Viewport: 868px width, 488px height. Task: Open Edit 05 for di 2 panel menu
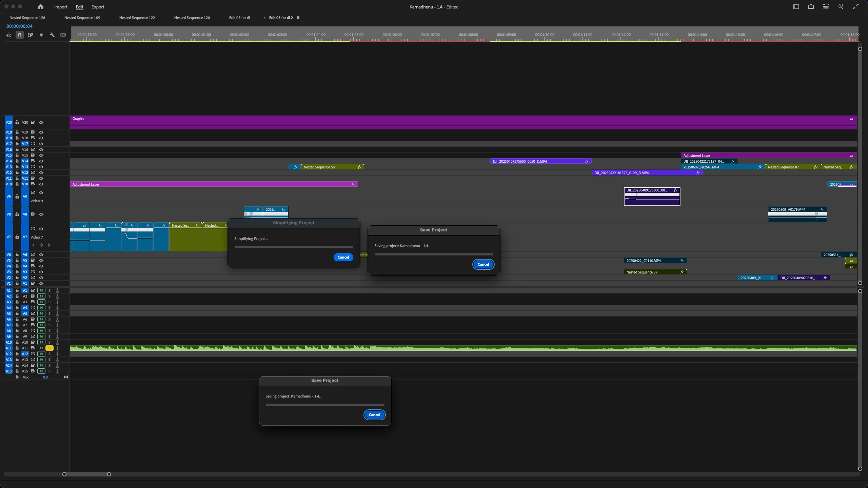298,18
